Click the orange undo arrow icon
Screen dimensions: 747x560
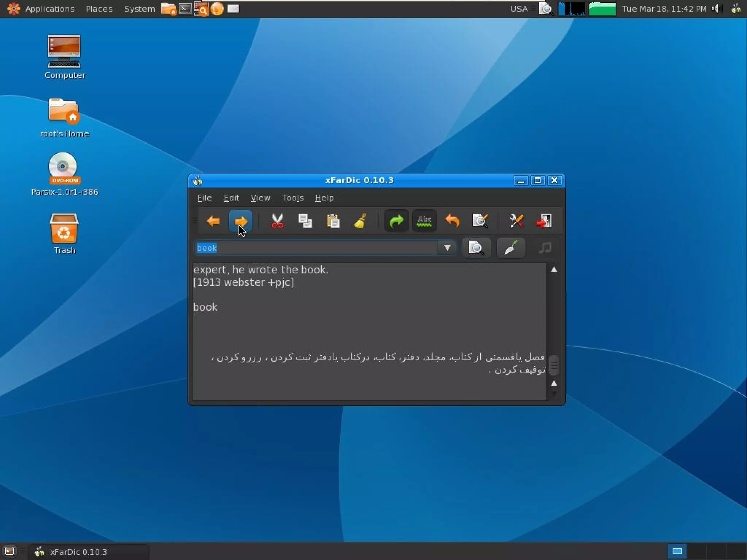[x=452, y=221]
